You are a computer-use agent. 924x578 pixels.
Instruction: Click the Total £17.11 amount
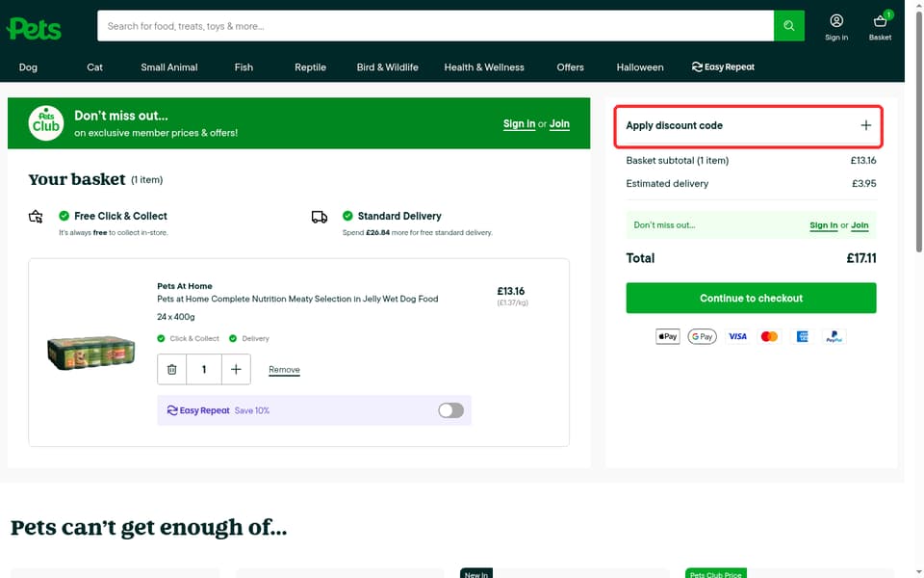tap(860, 258)
